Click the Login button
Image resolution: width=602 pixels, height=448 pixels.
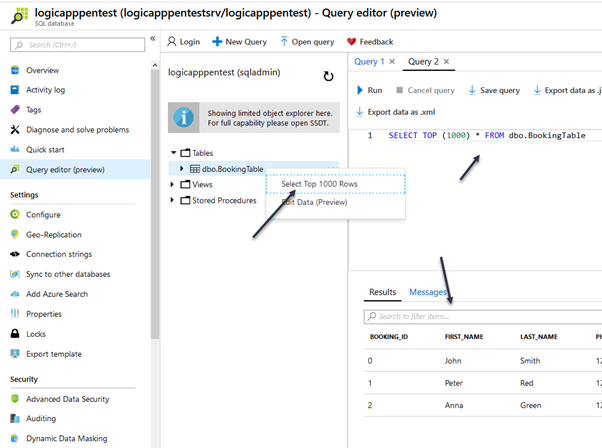(183, 42)
